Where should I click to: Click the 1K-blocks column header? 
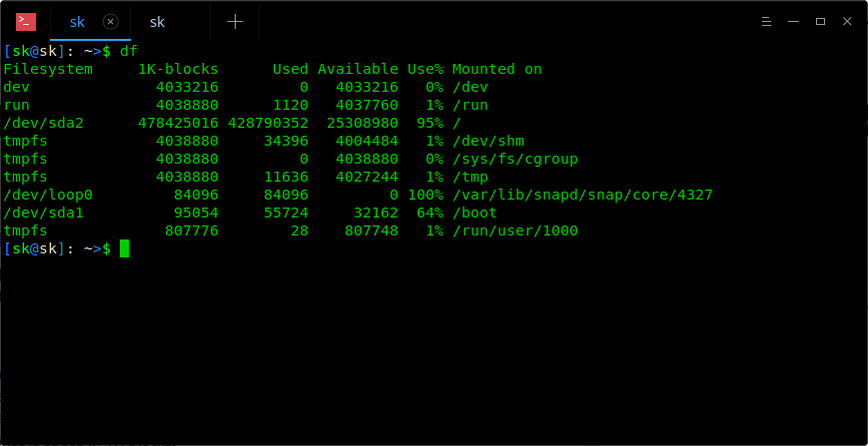click(178, 69)
